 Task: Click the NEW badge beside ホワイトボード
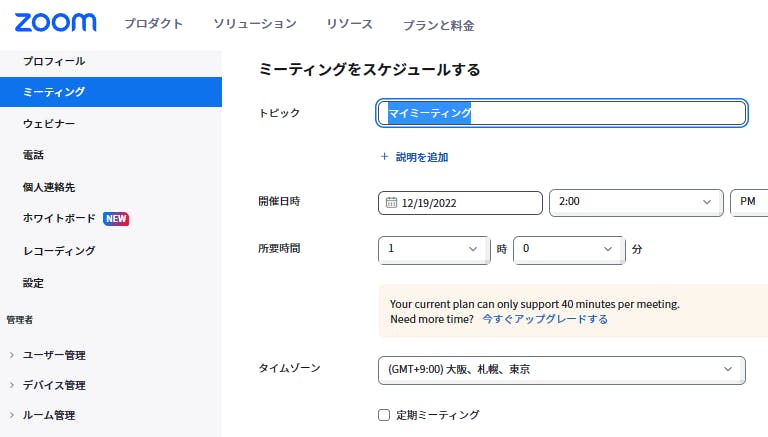[x=116, y=219]
